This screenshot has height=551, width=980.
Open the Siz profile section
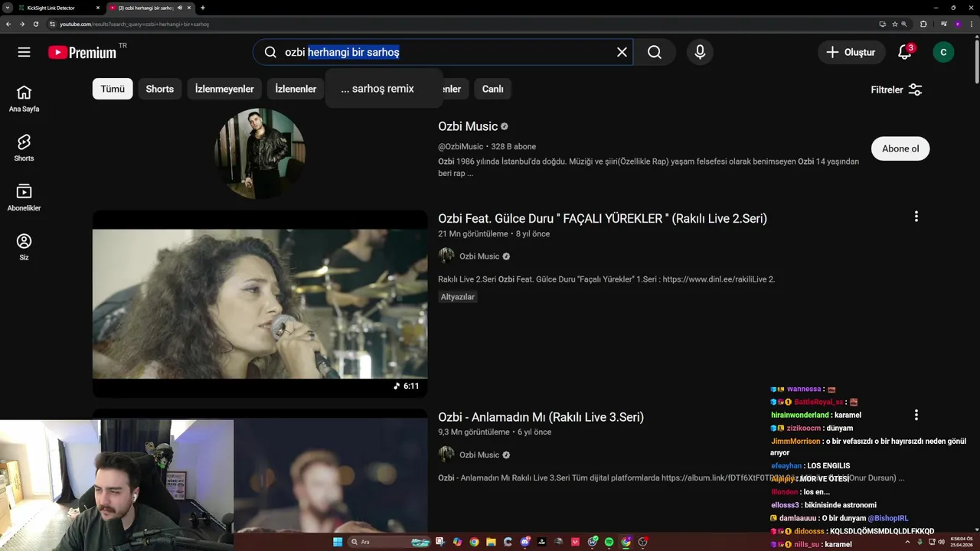point(24,246)
